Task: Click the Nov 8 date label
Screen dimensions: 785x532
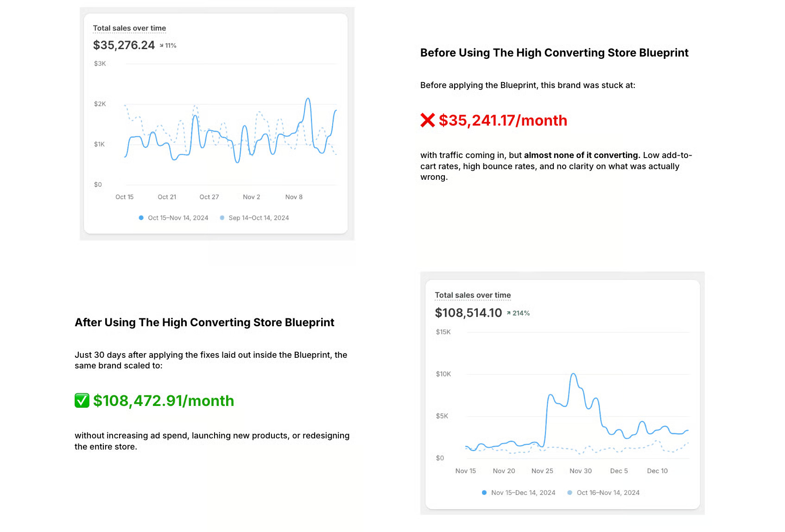Action: (294, 197)
